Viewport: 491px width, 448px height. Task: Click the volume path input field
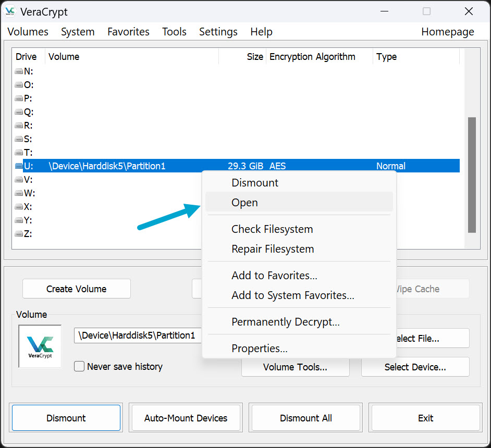(138, 335)
